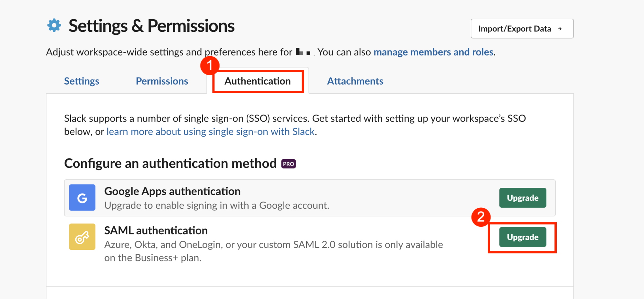Click 'Slack supports a number of' paragraph

coord(295,125)
